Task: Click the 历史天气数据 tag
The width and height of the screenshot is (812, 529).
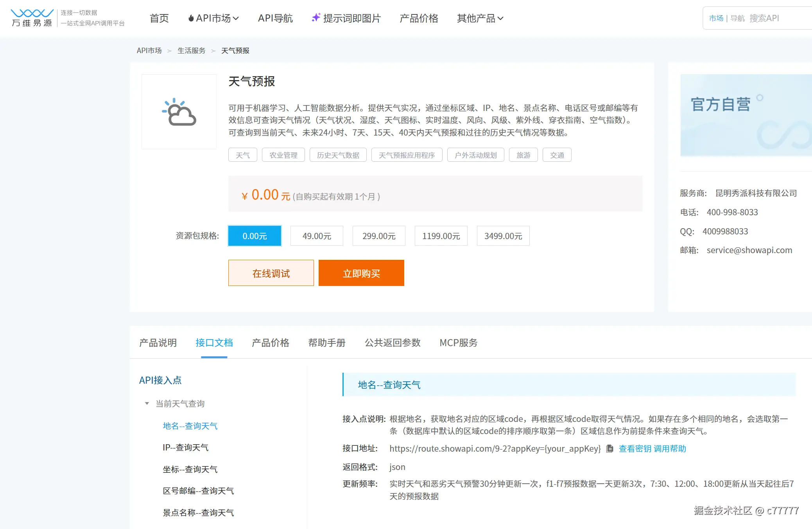Action: 338,155
